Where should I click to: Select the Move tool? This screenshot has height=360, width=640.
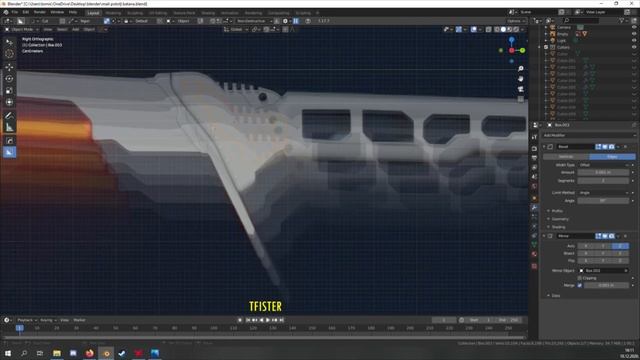pyautogui.click(x=9, y=67)
